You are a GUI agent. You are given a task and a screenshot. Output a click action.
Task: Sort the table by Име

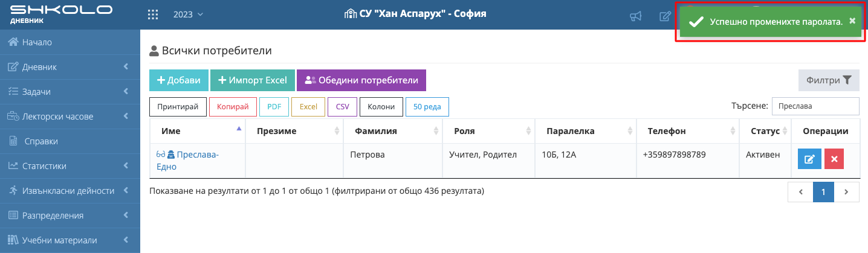[197, 131]
